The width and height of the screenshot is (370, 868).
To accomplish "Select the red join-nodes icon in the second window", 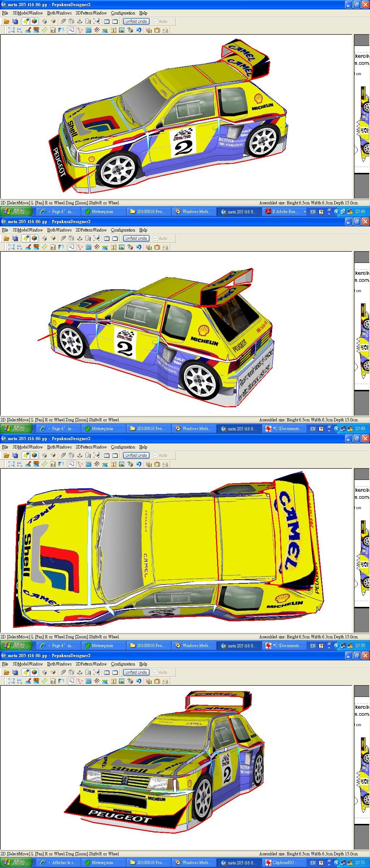I will point(80,247).
